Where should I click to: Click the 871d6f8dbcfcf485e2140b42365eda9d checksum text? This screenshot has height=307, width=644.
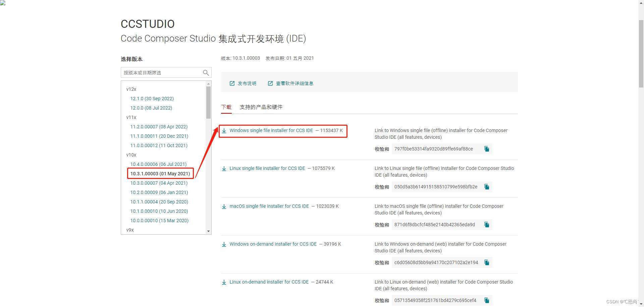(434, 225)
